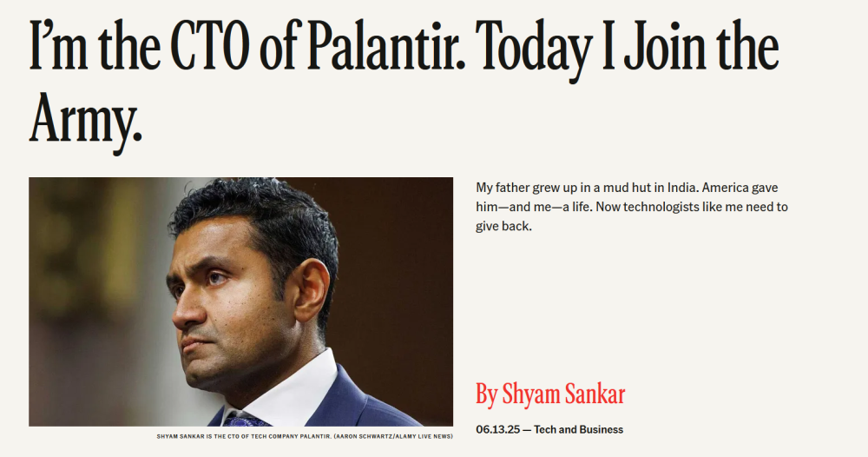This screenshot has height=457, width=868.
Task: Click "I'm" at the headline start
Action: click(58, 47)
